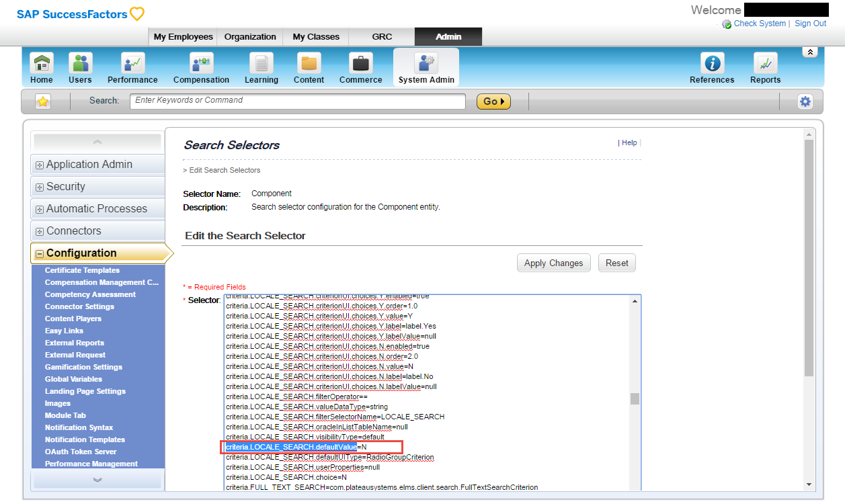Open the Content module icon
The width and height of the screenshot is (845, 504).
[309, 64]
